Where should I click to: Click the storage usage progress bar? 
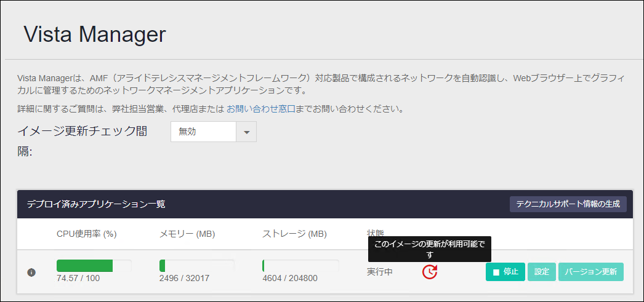(300, 266)
